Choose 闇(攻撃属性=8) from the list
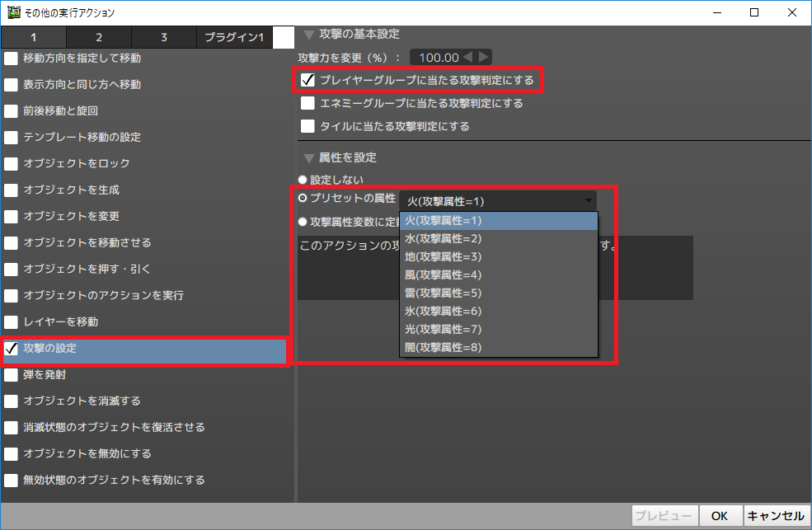 [x=499, y=347]
